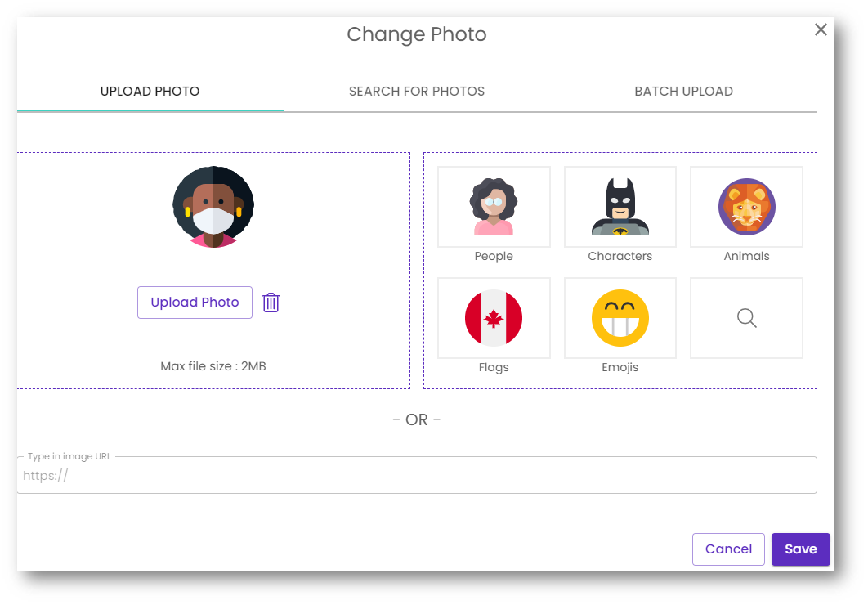Click the current masked avatar preview
The image size is (868, 605).
point(213,207)
